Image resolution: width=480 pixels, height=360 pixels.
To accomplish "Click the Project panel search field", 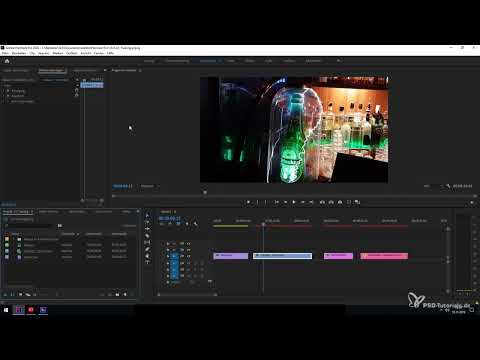I will coord(30,226).
